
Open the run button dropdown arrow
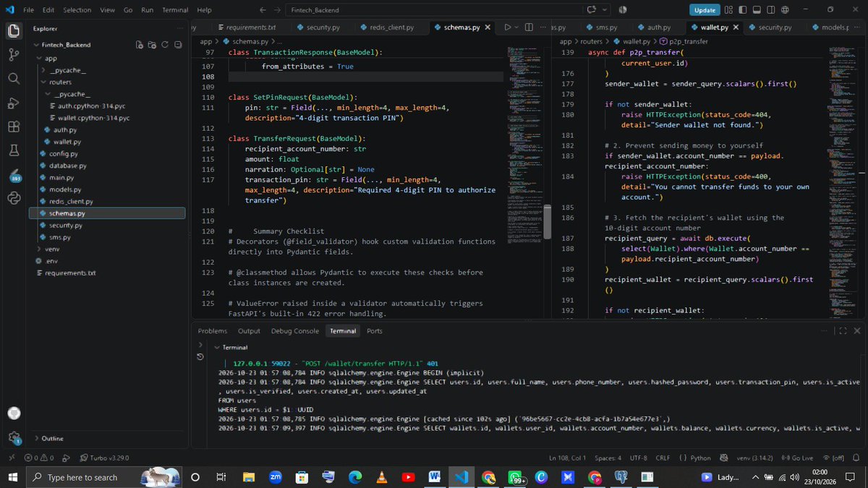click(516, 27)
